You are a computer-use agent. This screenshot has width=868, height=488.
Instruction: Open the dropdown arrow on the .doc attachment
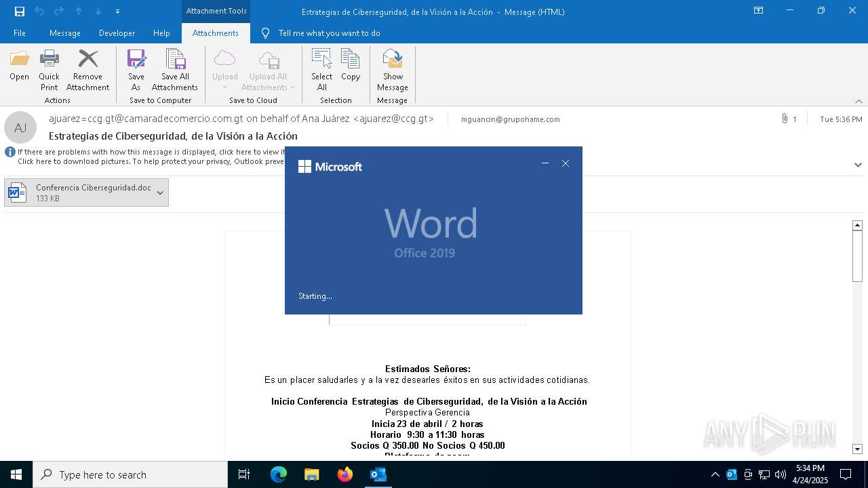(x=160, y=192)
